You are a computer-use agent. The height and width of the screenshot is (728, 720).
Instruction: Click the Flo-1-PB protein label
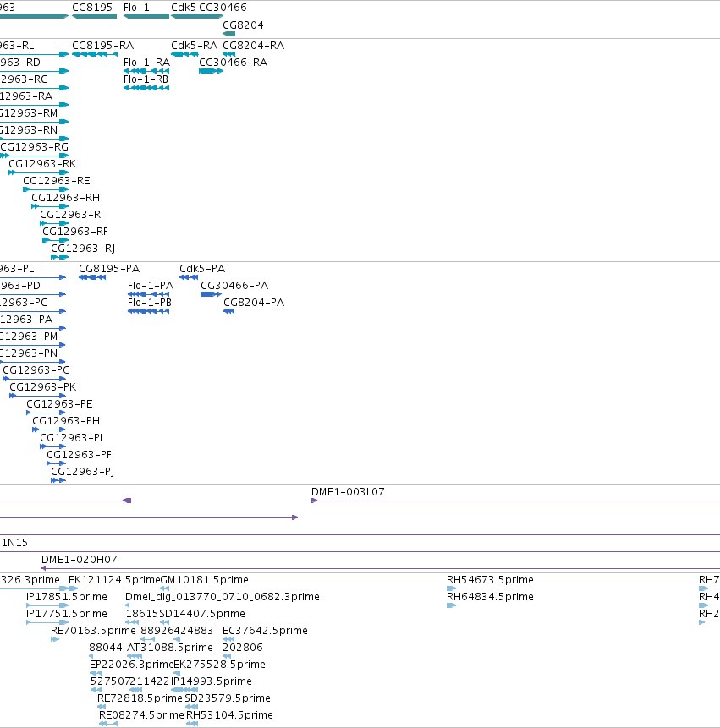[x=150, y=303]
